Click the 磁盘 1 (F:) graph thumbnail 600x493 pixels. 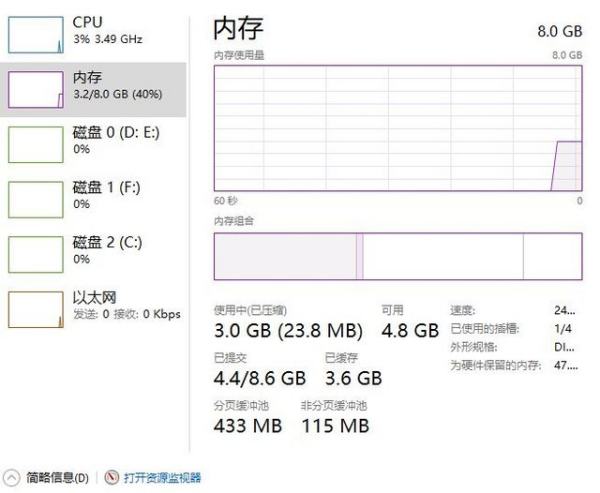[35, 199]
